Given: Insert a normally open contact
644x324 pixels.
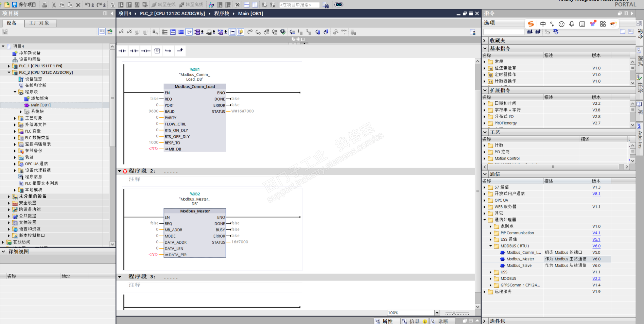Looking at the screenshot, I should (122, 51).
